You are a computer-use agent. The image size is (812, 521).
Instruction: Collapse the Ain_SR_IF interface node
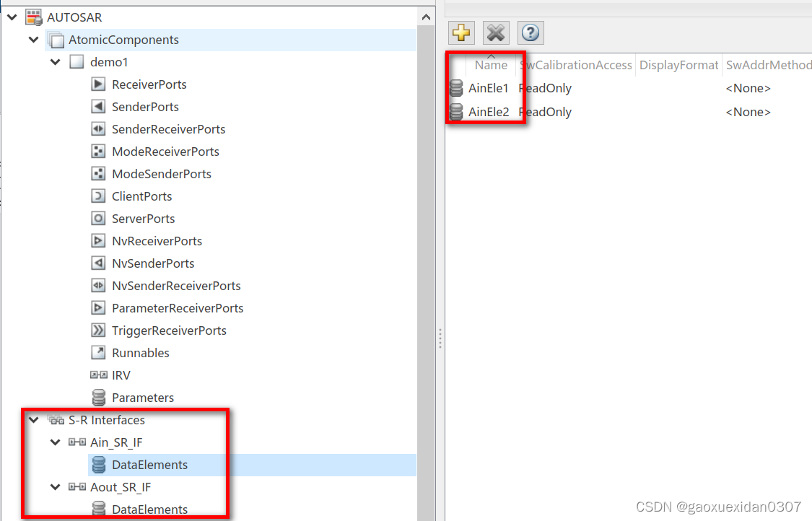56,442
